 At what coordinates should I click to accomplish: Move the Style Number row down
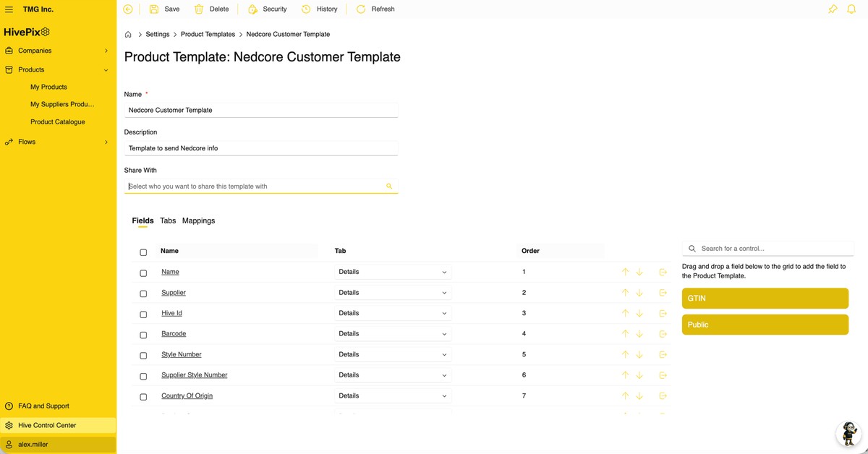639,354
